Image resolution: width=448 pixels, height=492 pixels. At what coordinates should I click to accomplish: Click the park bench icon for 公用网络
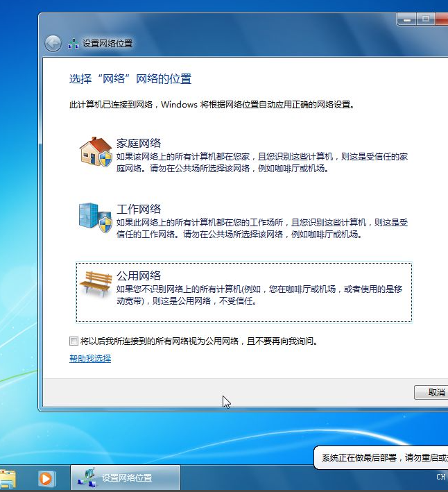[x=96, y=284]
